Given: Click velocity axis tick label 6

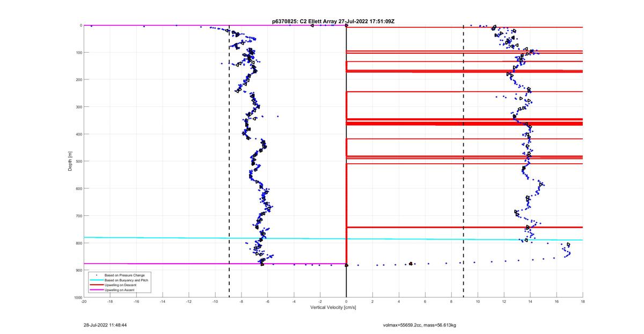Looking at the screenshot, I should pyautogui.click(x=425, y=302).
